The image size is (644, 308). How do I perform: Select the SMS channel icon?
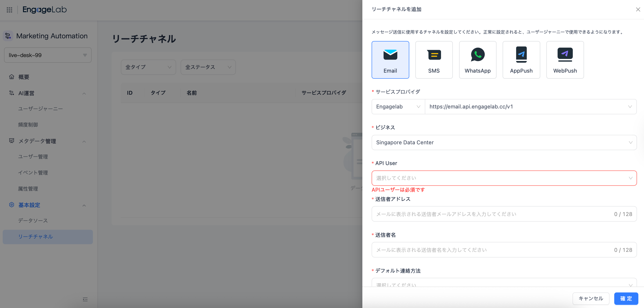pyautogui.click(x=434, y=60)
